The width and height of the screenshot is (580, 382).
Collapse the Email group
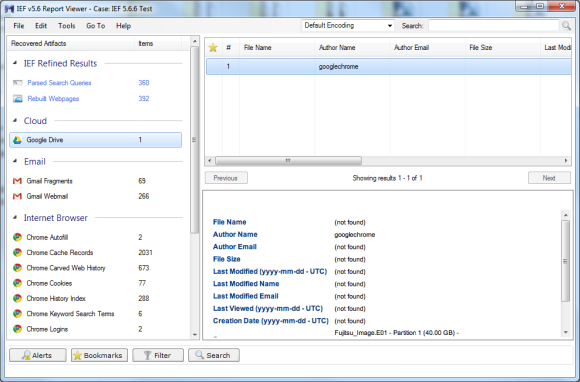pos(15,161)
